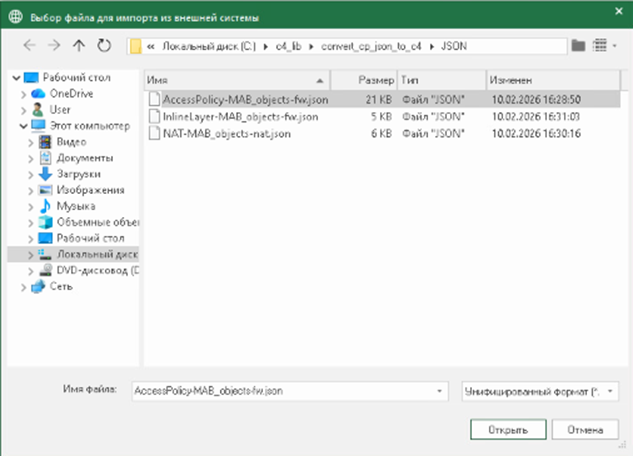Select 'Этот компьютер' computer icon
The height and width of the screenshot is (456, 633).
pos(38,126)
